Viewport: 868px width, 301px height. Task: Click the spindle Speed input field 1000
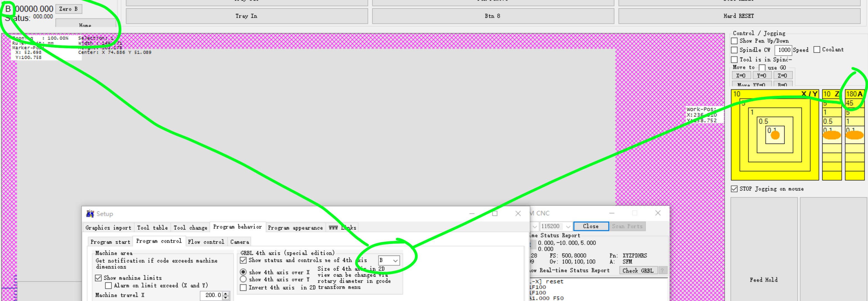tap(783, 50)
